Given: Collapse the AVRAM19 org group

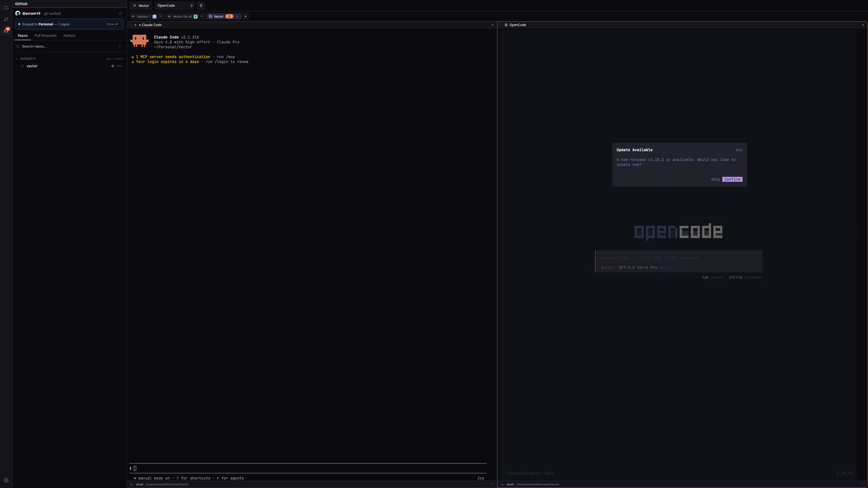Looking at the screenshot, I should click(x=17, y=59).
